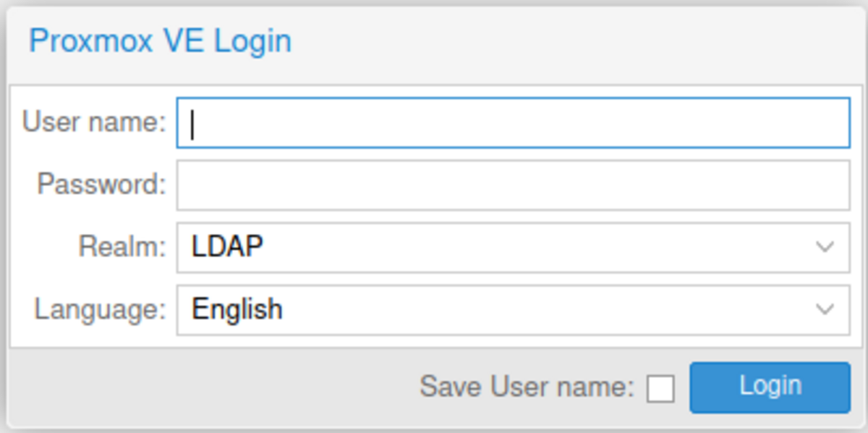Click the English value in the Language box

(237, 310)
